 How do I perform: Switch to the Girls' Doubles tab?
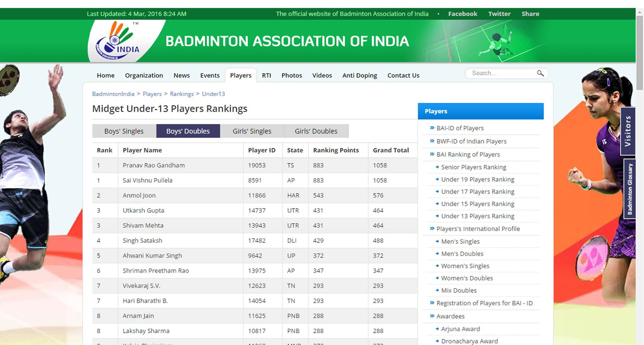316,131
